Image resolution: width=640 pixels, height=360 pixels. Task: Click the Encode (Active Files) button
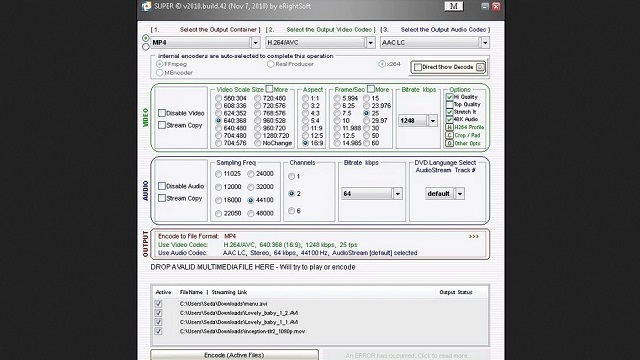[234, 355]
